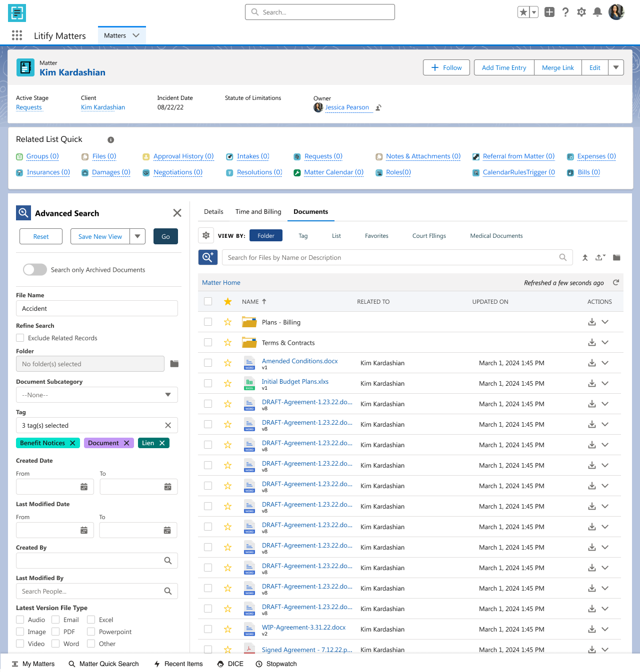Screen dimensions: 640x672
Task: Open the folder picker icon beside Folder field
Action: (174, 364)
